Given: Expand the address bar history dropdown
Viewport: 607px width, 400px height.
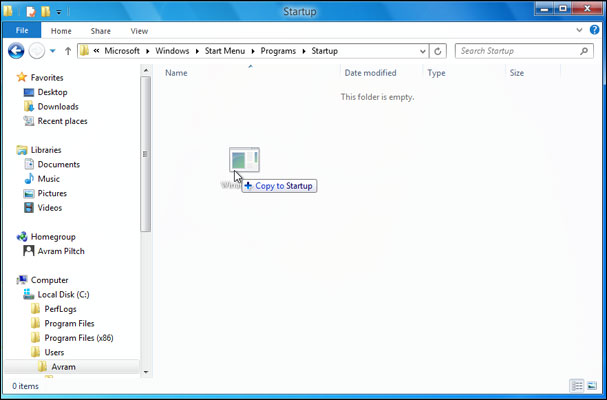Looking at the screenshot, I should click(423, 51).
